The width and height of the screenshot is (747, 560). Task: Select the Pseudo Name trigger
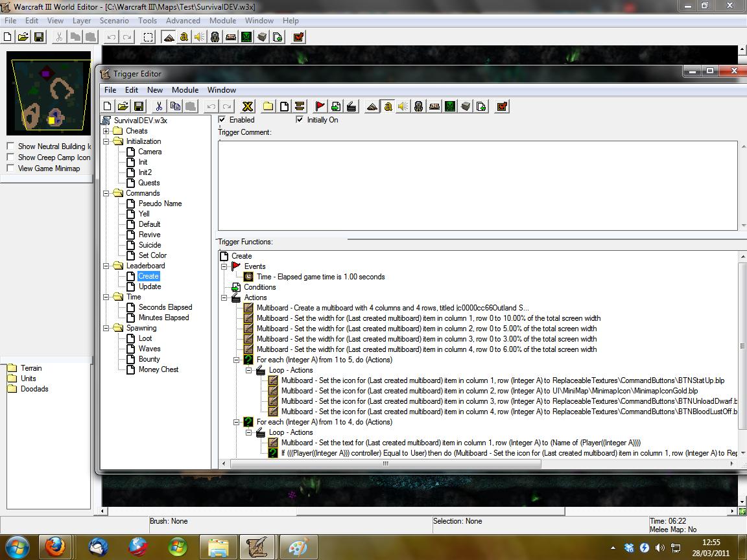(x=160, y=204)
